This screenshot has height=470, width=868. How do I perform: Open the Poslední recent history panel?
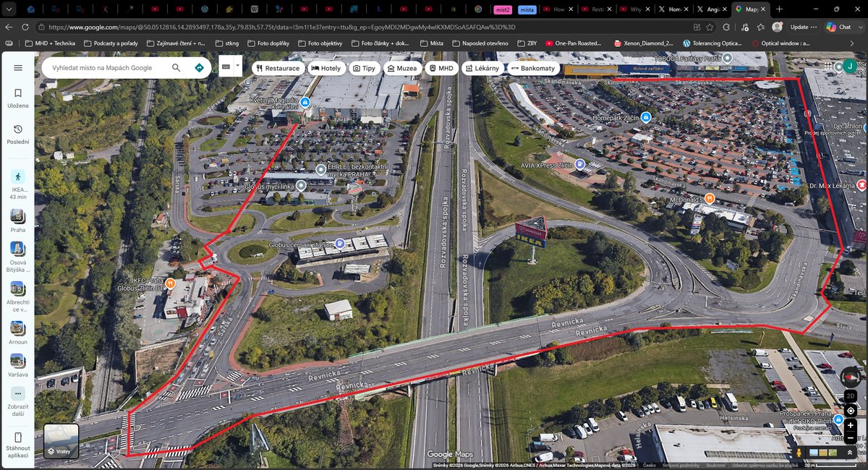(x=18, y=134)
